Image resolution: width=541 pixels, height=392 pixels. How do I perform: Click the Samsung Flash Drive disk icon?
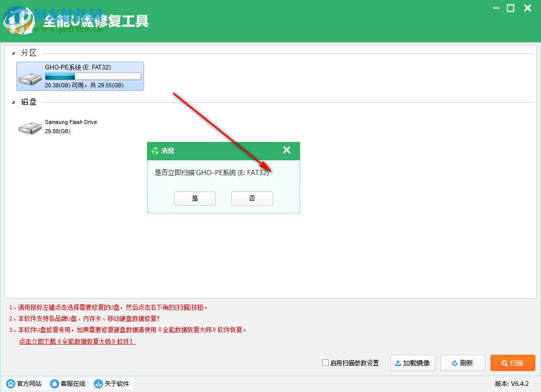(30, 127)
